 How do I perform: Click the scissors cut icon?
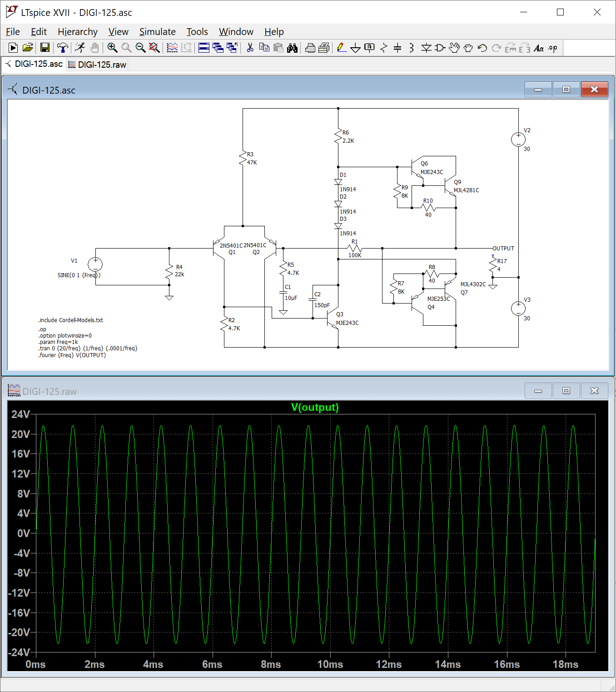point(250,48)
